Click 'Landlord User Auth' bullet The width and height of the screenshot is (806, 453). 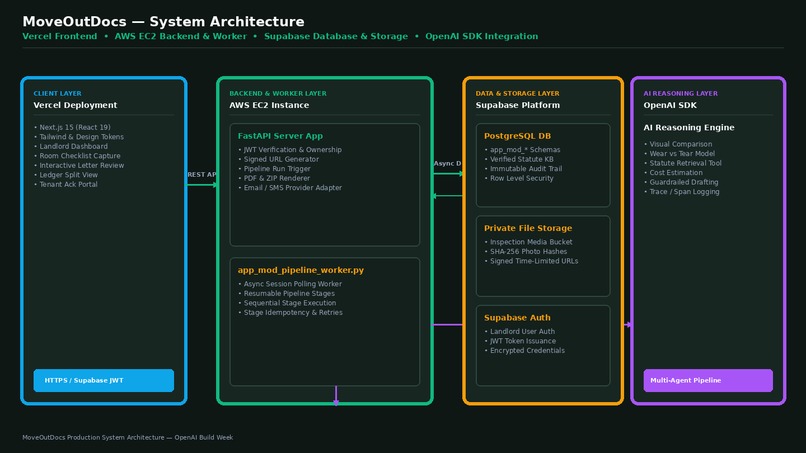(x=520, y=332)
